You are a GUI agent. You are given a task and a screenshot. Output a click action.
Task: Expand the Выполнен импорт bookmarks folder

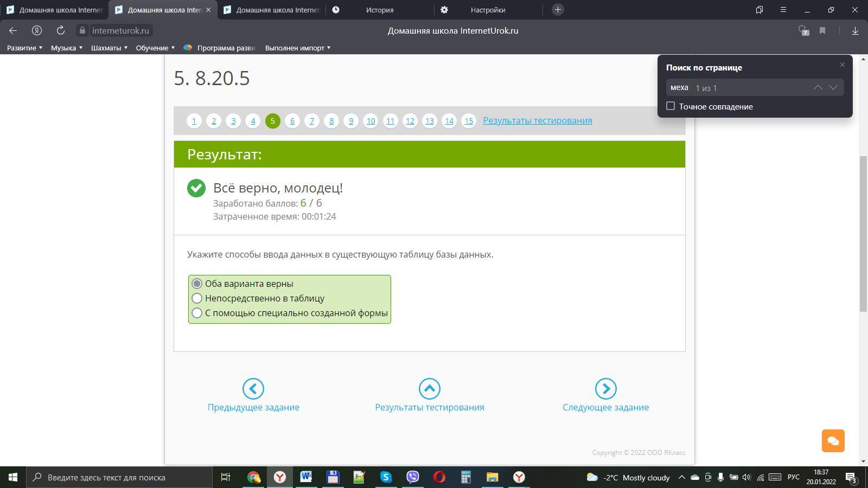(298, 48)
